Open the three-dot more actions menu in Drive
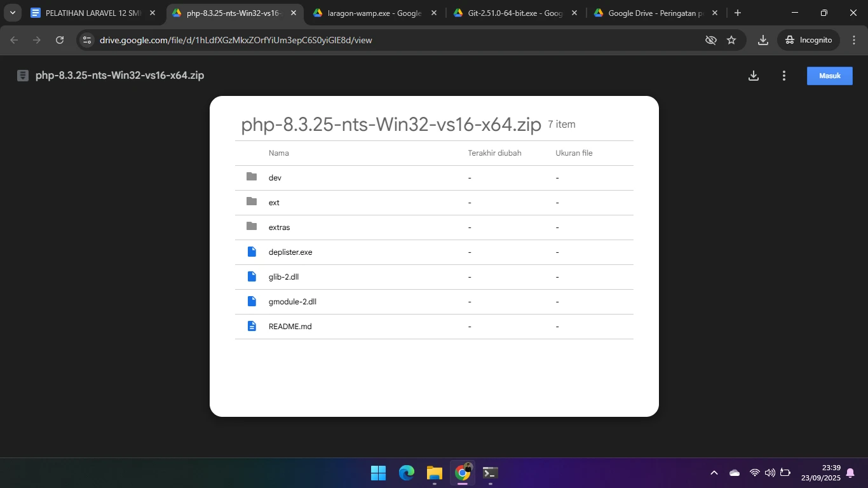Image resolution: width=868 pixels, height=488 pixels. click(784, 76)
